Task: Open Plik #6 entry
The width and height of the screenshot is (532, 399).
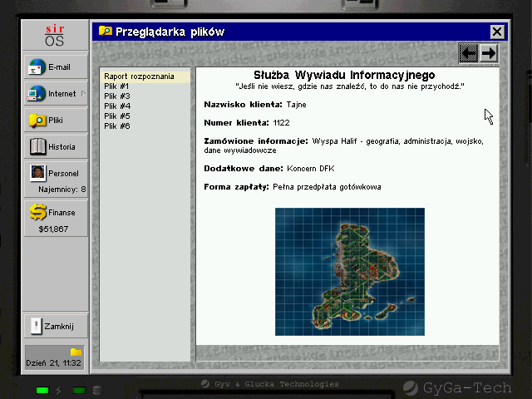Action: [x=117, y=126]
